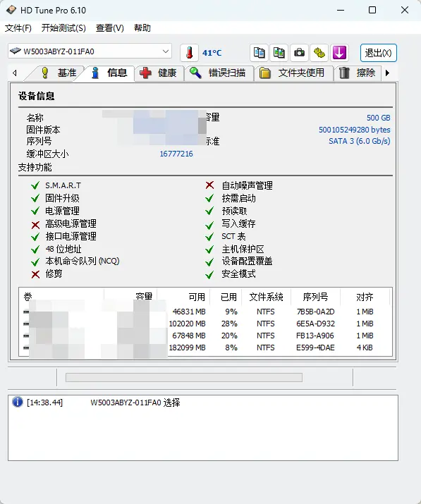Click the 67848 MB available value
This screenshot has height=504, width=421.
[189, 336]
